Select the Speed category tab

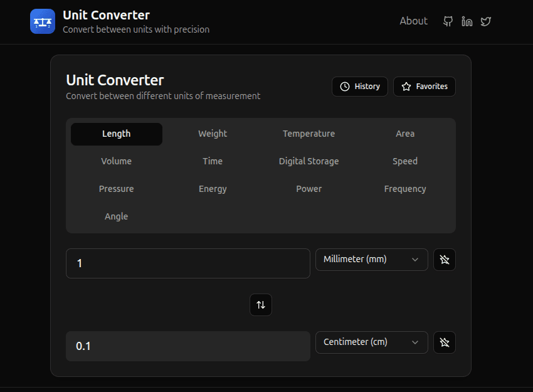pyautogui.click(x=405, y=161)
